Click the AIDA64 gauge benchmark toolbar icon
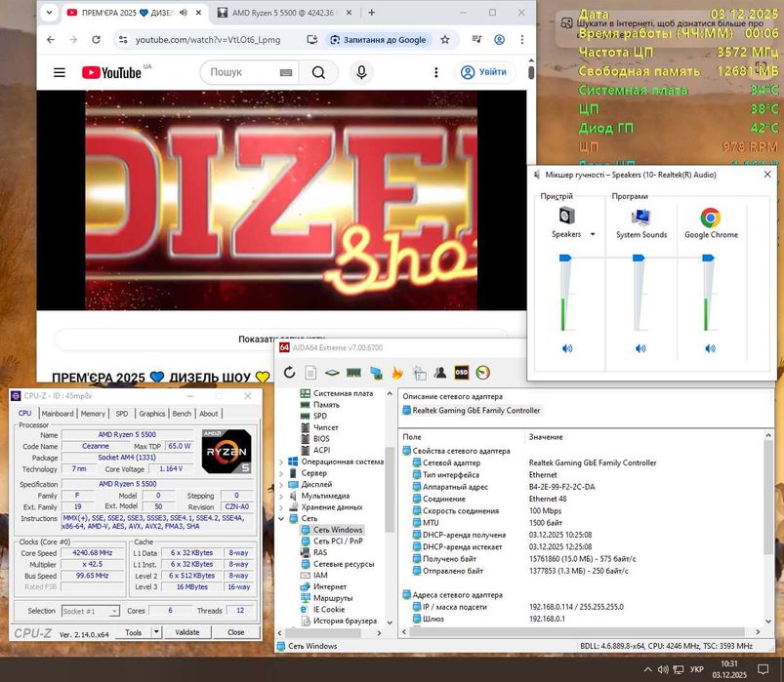The width and height of the screenshot is (784, 682). click(483, 373)
